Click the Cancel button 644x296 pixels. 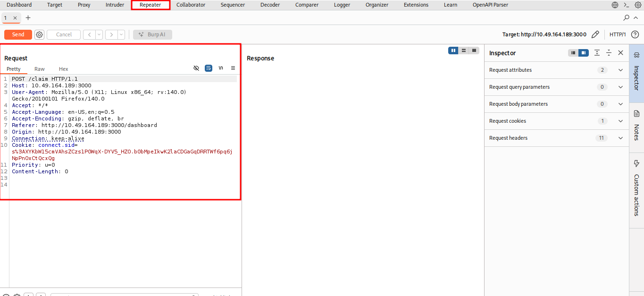pyautogui.click(x=64, y=34)
